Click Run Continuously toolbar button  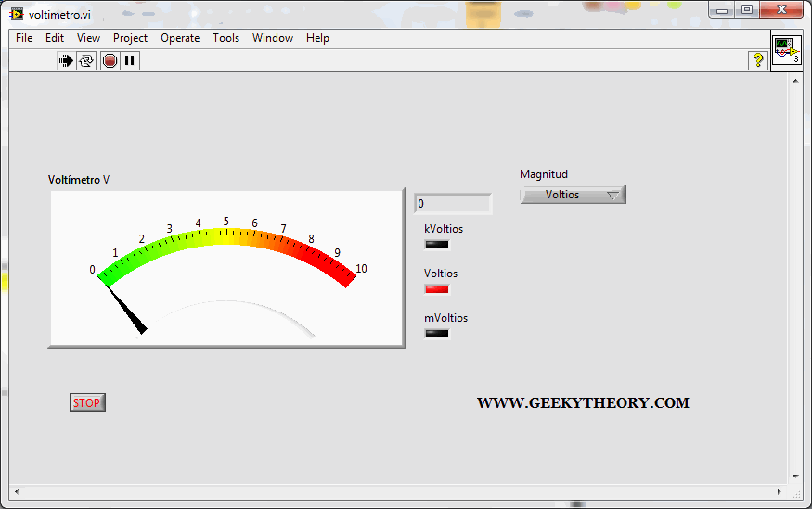pos(86,61)
